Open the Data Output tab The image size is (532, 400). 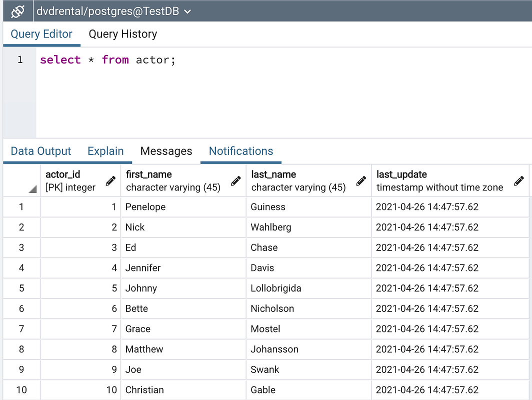40,151
